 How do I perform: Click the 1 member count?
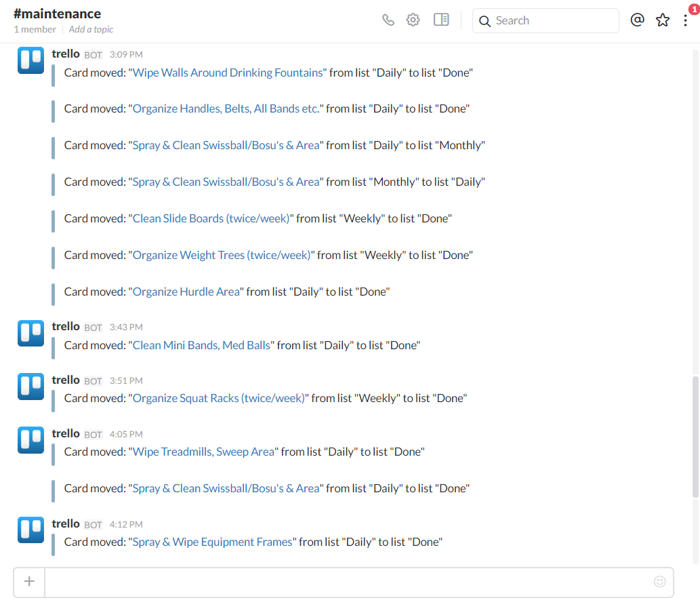click(35, 29)
